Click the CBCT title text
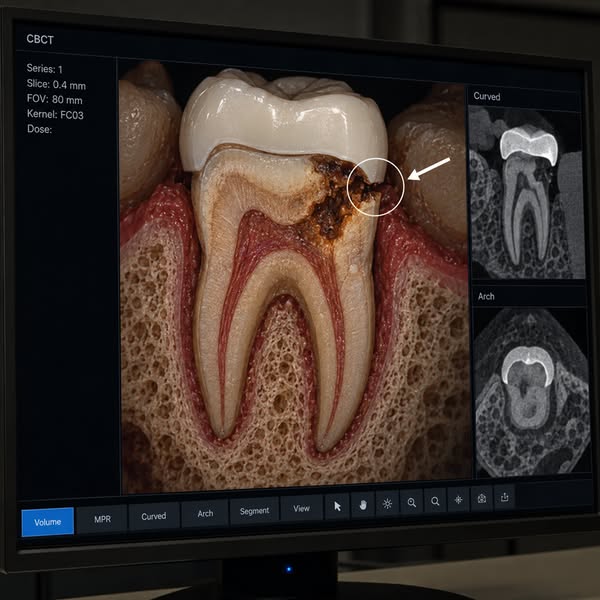 point(40,39)
